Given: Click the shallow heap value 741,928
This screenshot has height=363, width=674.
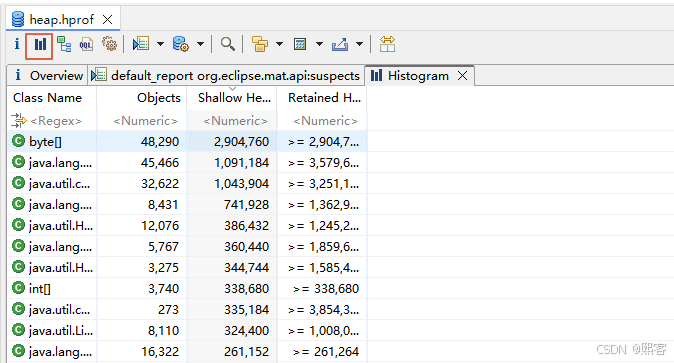Looking at the screenshot, I should pyautogui.click(x=246, y=205).
